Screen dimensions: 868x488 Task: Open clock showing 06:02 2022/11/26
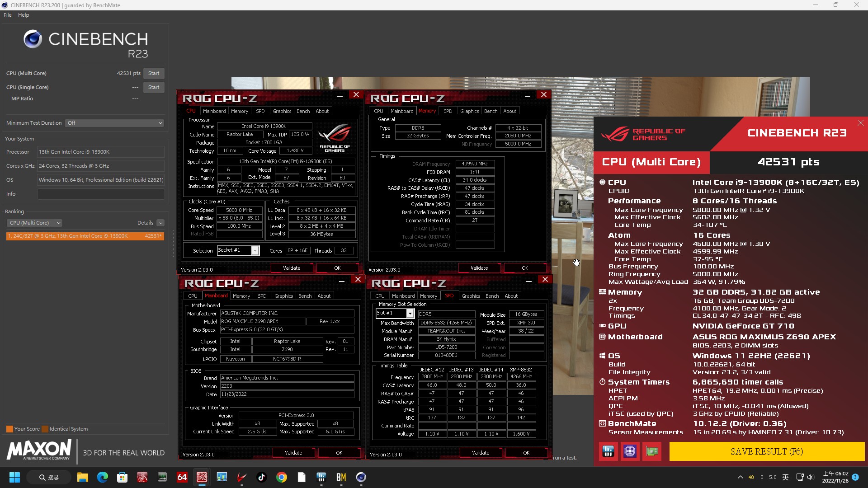click(x=835, y=477)
